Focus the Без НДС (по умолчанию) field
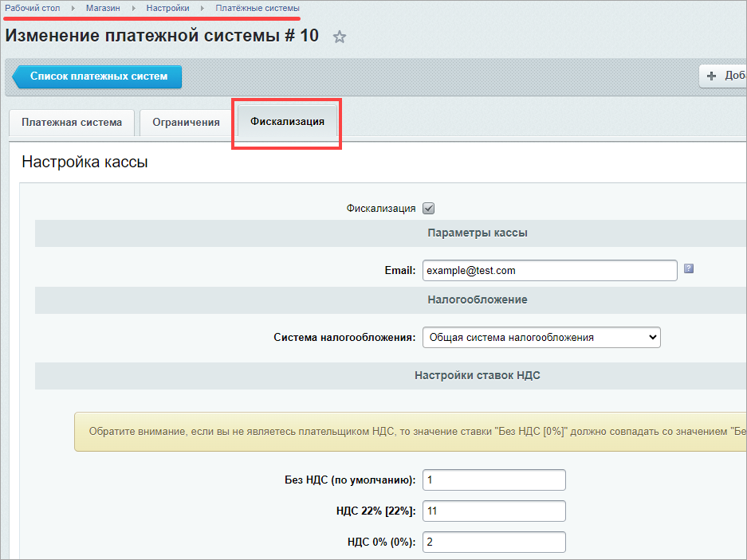The image size is (747, 560). click(x=493, y=480)
